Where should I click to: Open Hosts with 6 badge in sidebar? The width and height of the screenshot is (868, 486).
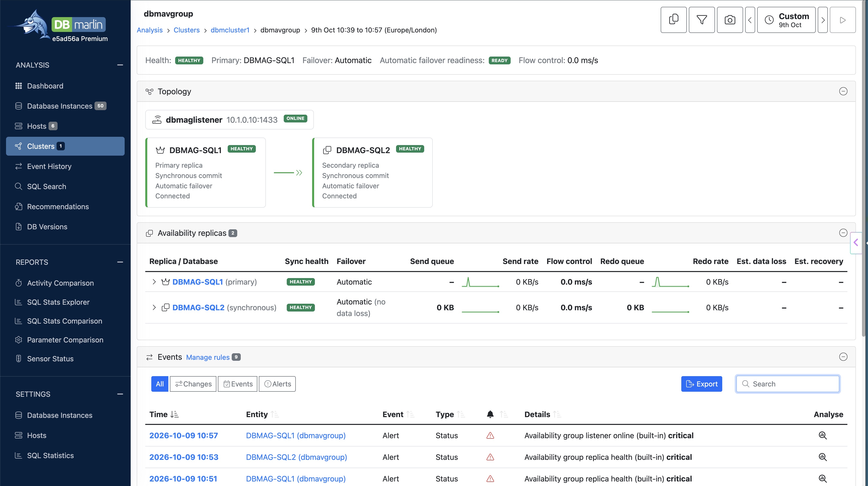point(65,126)
